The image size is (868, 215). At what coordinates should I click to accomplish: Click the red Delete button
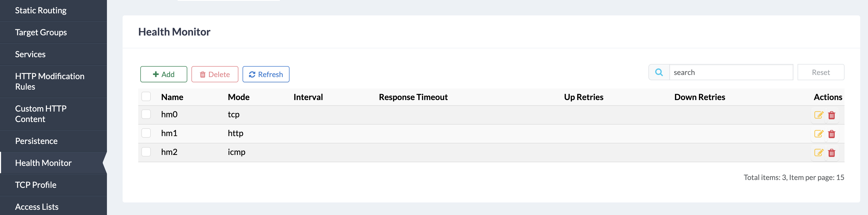click(215, 74)
